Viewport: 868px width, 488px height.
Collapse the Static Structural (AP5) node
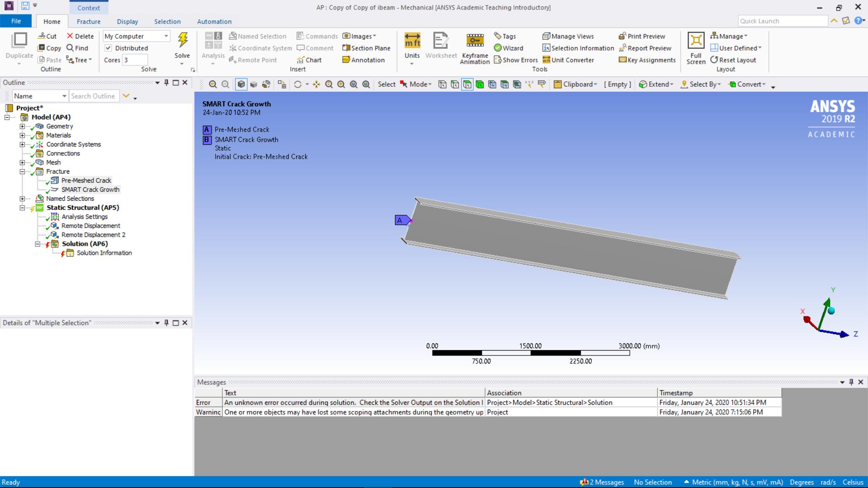coord(22,208)
